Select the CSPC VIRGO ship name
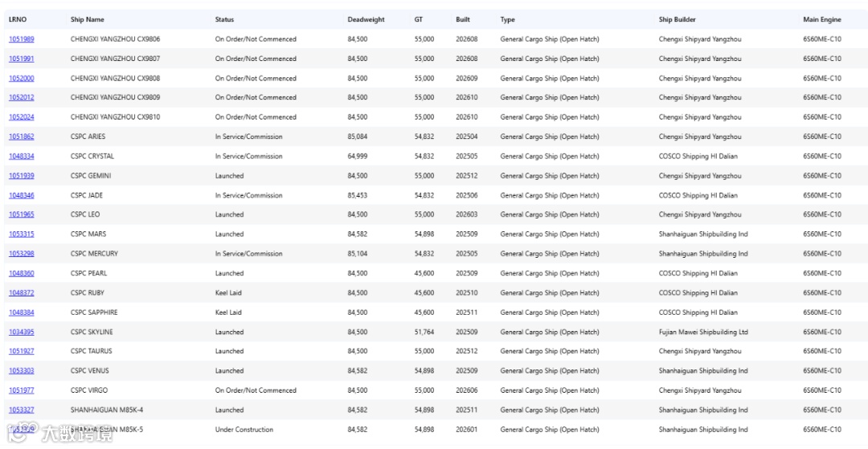Viewport: 868px width, 449px height. pos(90,390)
